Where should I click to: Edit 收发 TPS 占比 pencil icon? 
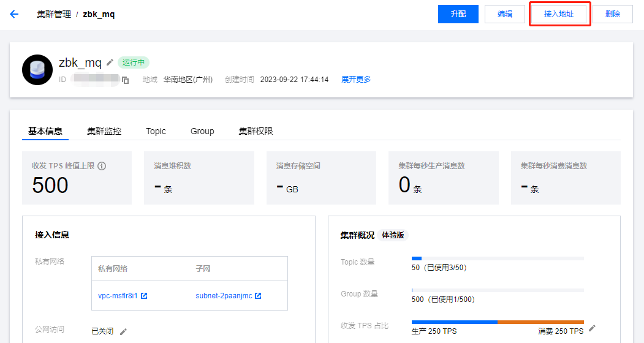click(x=592, y=328)
